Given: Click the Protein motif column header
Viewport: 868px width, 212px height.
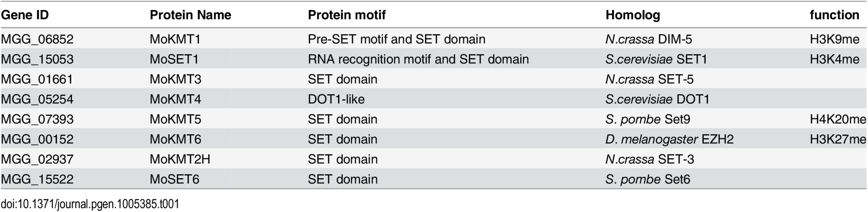Looking at the screenshot, I should (347, 15).
